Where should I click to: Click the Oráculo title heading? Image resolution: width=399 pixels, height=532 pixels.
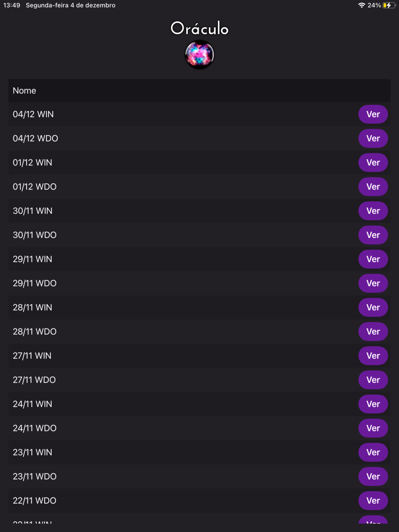pyautogui.click(x=199, y=28)
